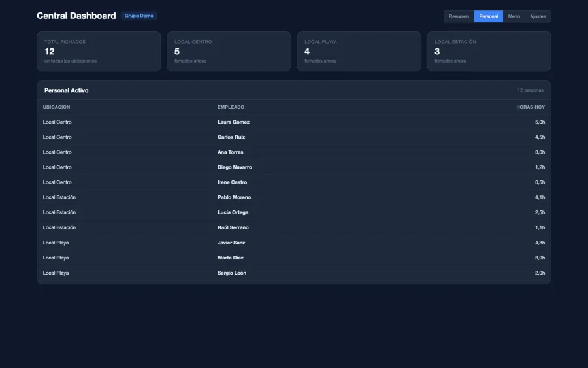Open the Local Estación summary card

click(489, 52)
